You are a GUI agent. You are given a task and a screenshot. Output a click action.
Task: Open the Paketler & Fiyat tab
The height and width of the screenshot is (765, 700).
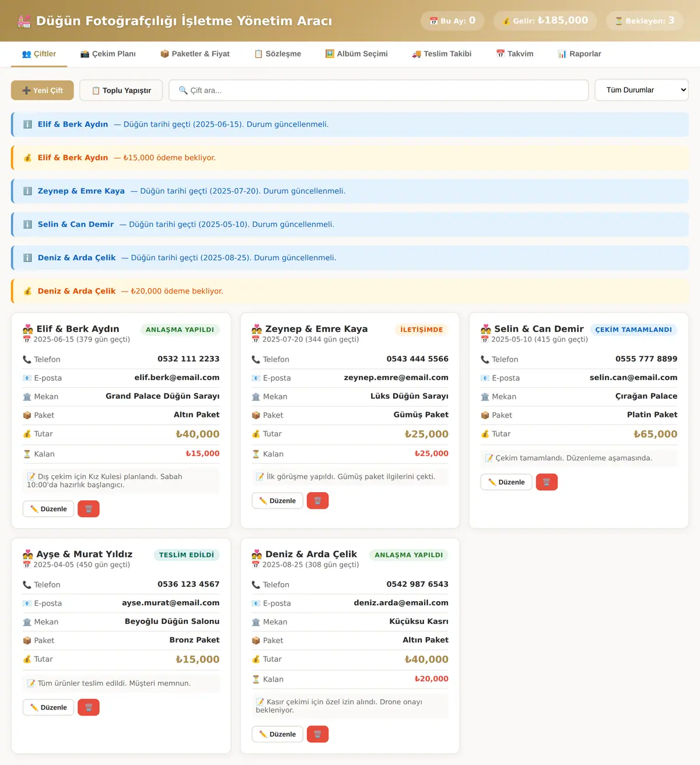pyautogui.click(x=195, y=54)
